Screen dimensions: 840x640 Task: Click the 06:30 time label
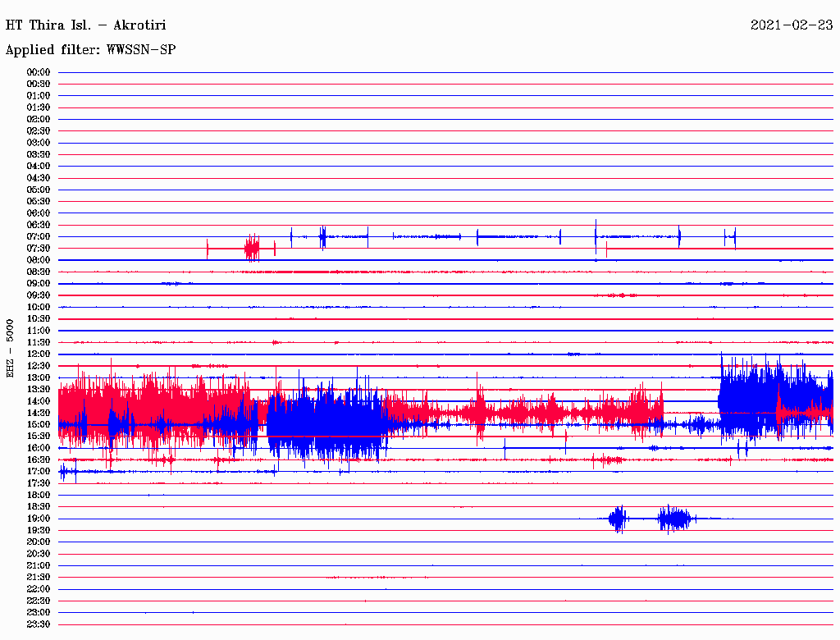pos(39,225)
